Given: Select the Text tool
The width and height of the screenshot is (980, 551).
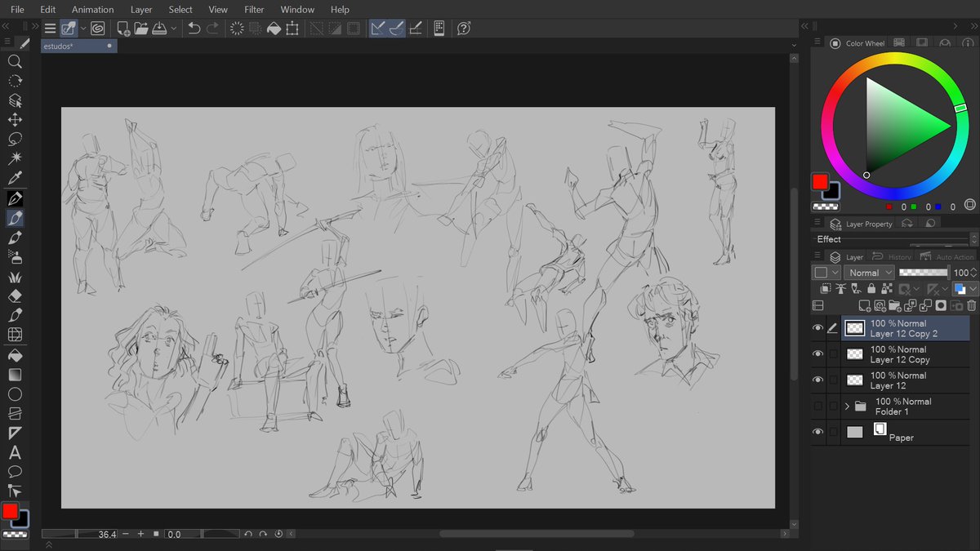Looking at the screenshot, I should [15, 453].
